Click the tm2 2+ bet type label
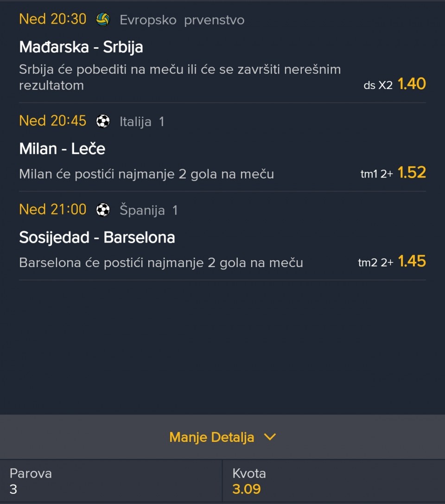The image size is (445, 504). [375, 262]
